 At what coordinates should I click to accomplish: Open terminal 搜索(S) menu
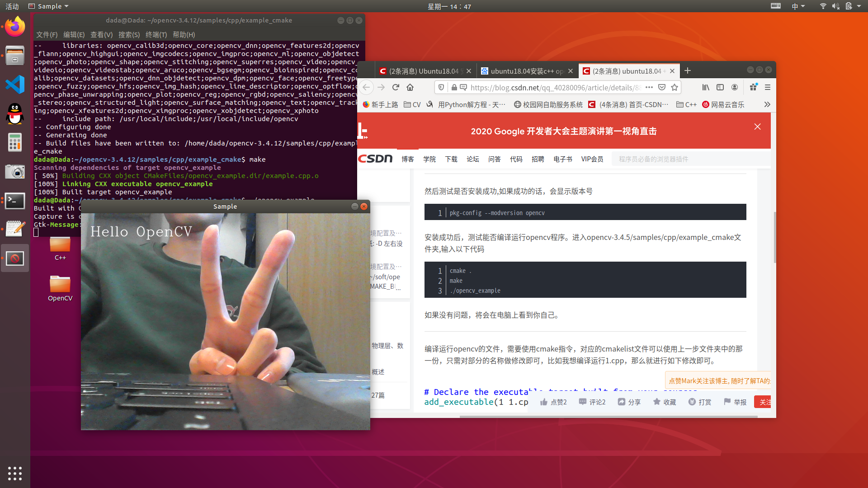click(129, 35)
